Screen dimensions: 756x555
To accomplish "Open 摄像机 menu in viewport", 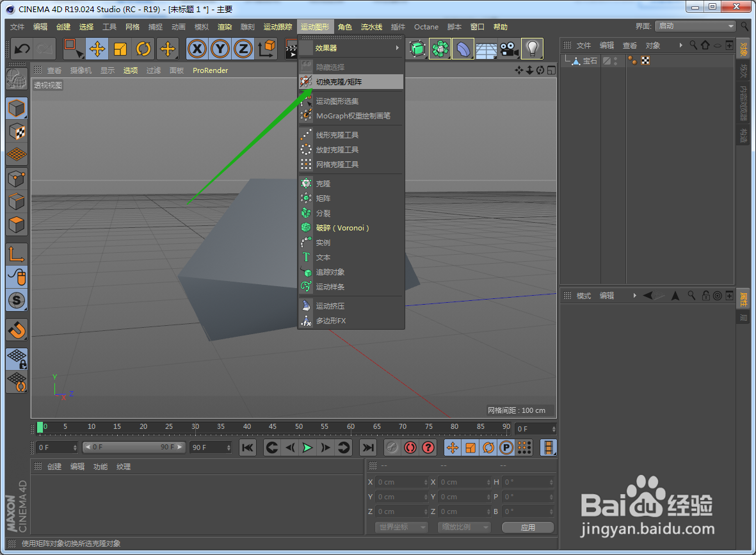I will (81, 70).
